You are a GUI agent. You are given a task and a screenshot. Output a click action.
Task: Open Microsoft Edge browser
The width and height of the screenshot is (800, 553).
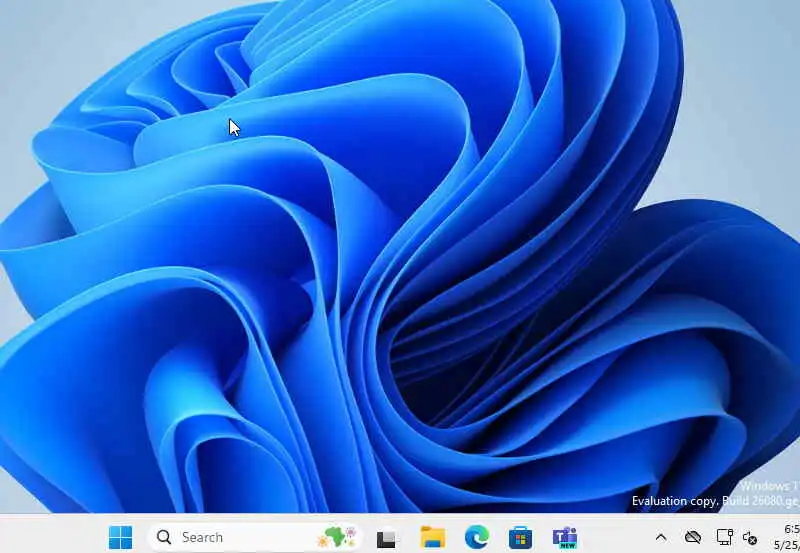pyautogui.click(x=477, y=537)
